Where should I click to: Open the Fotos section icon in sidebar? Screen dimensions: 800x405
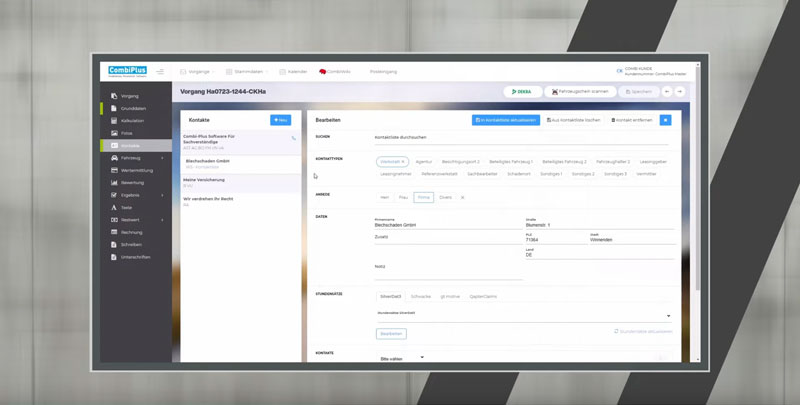click(114, 133)
